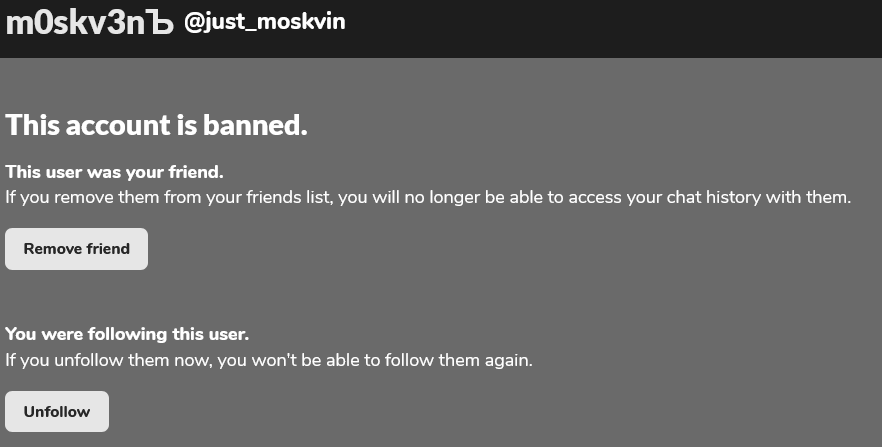Click the sentence about removing them from friends list
The width and height of the screenshot is (882, 447).
pyautogui.click(x=428, y=197)
